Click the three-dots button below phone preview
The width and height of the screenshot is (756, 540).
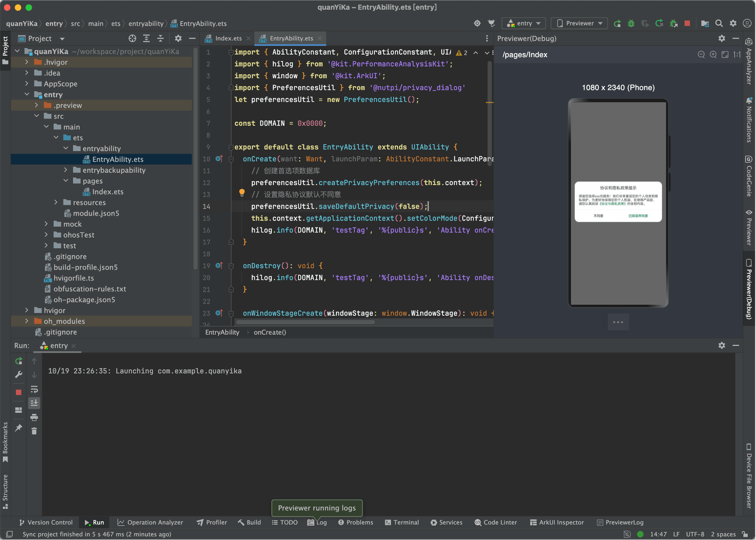[x=618, y=322]
